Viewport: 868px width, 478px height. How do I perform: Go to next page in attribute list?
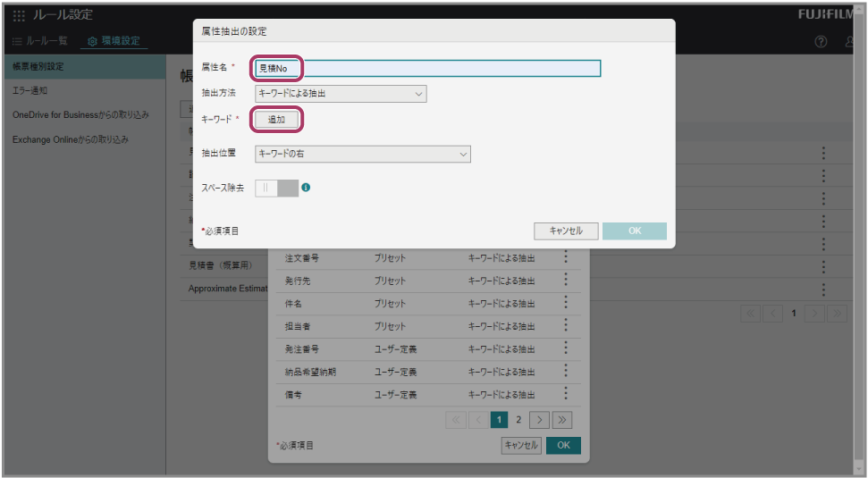(540, 420)
